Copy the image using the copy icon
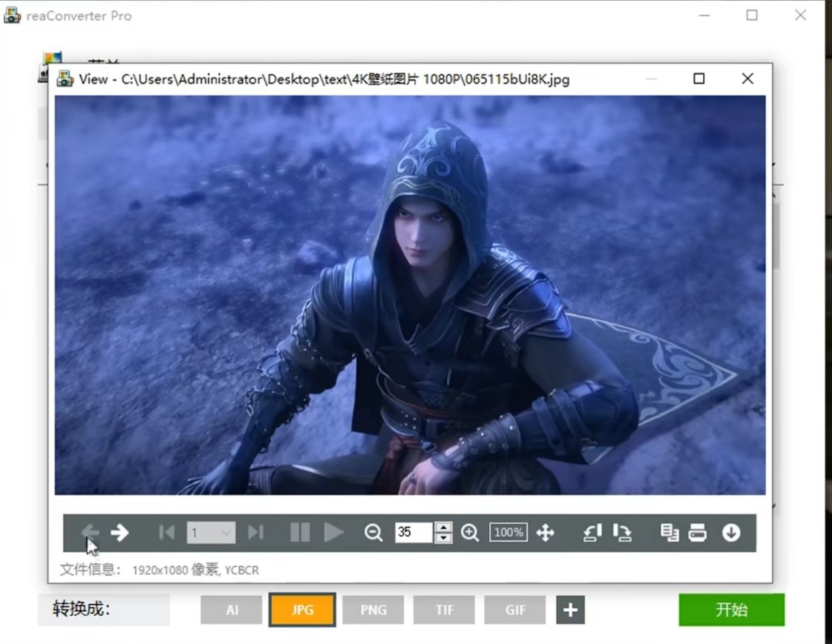The width and height of the screenshot is (832, 644). [668, 532]
